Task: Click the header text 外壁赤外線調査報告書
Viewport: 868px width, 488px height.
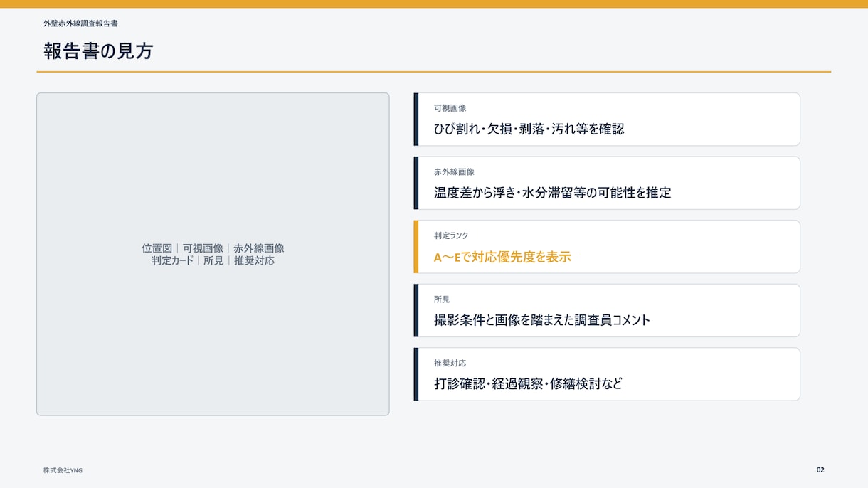Action: [80, 23]
